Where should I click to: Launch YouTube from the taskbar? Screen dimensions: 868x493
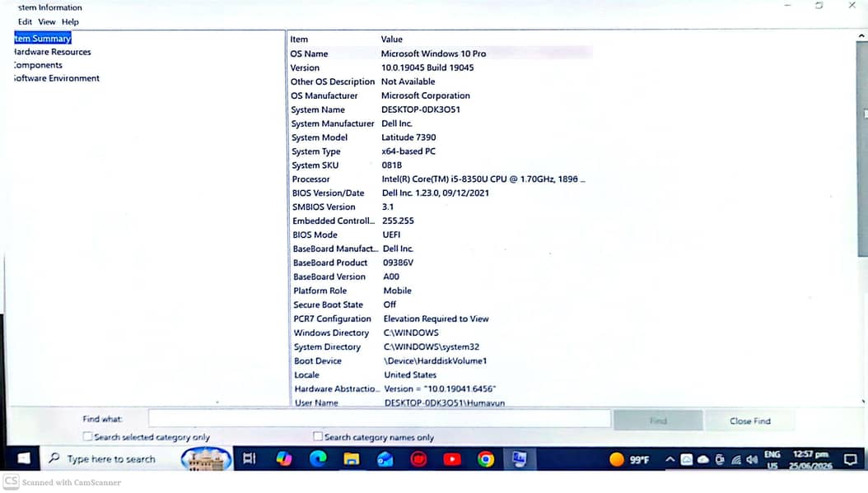tap(452, 458)
